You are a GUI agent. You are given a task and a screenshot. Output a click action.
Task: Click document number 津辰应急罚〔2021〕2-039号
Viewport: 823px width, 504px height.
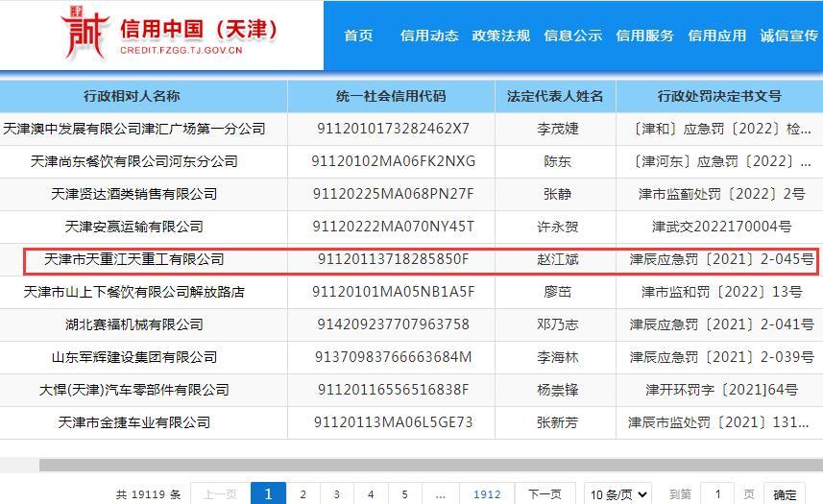point(722,357)
